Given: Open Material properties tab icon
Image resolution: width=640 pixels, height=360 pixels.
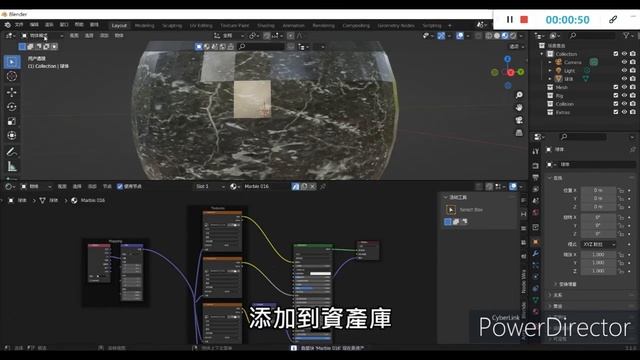Looking at the screenshot, I should click(x=536, y=311).
